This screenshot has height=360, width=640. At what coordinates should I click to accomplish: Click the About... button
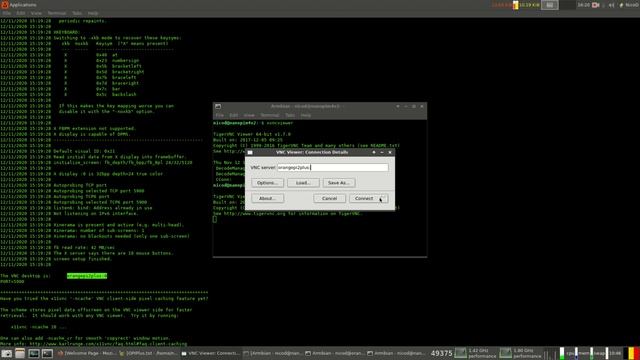click(267, 198)
